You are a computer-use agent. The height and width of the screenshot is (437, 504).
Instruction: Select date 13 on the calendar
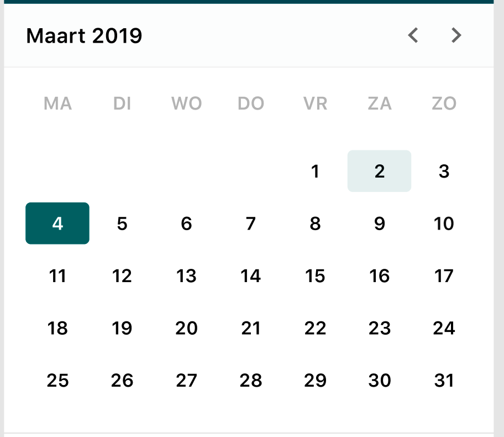(186, 276)
